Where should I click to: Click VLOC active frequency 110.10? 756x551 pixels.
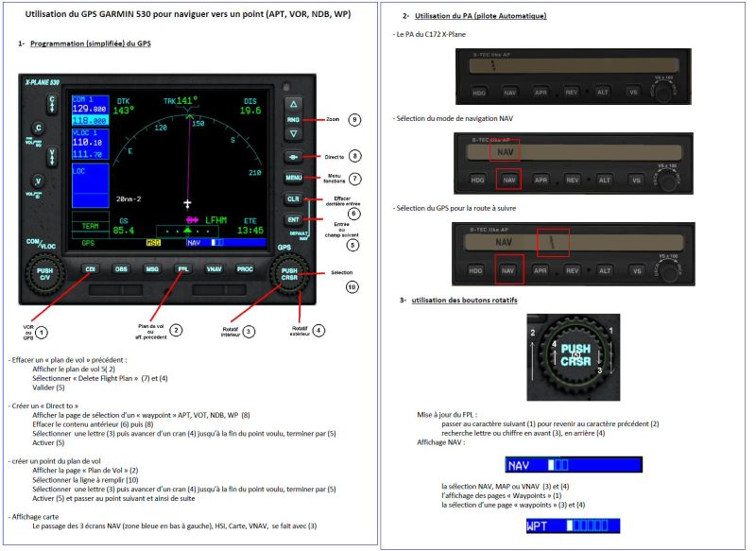tap(88, 143)
